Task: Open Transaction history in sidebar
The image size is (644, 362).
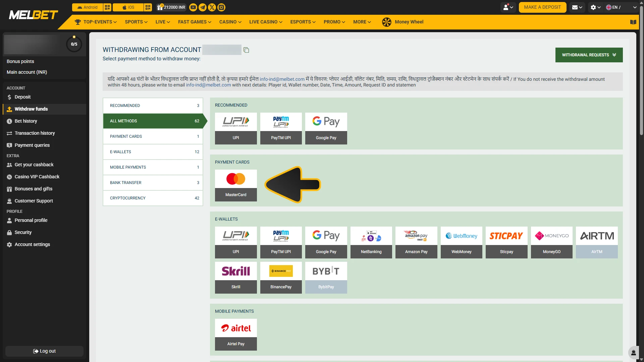Action: [x=44, y=133]
